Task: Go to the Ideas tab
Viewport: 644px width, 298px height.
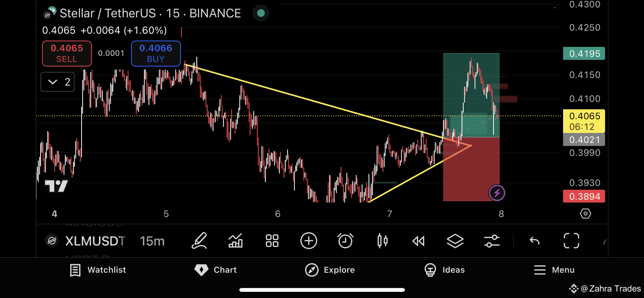Action: pyautogui.click(x=445, y=270)
